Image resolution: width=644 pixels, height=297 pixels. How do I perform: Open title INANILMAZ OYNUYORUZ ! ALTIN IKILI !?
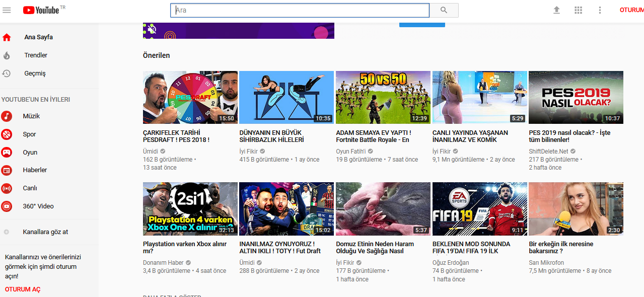(x=280, y=248)
